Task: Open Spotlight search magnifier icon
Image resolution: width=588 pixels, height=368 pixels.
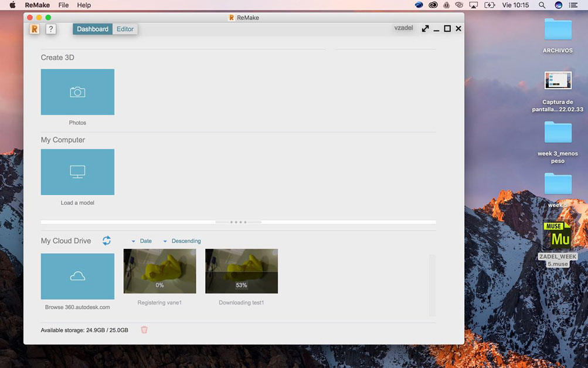Action: 542,5
